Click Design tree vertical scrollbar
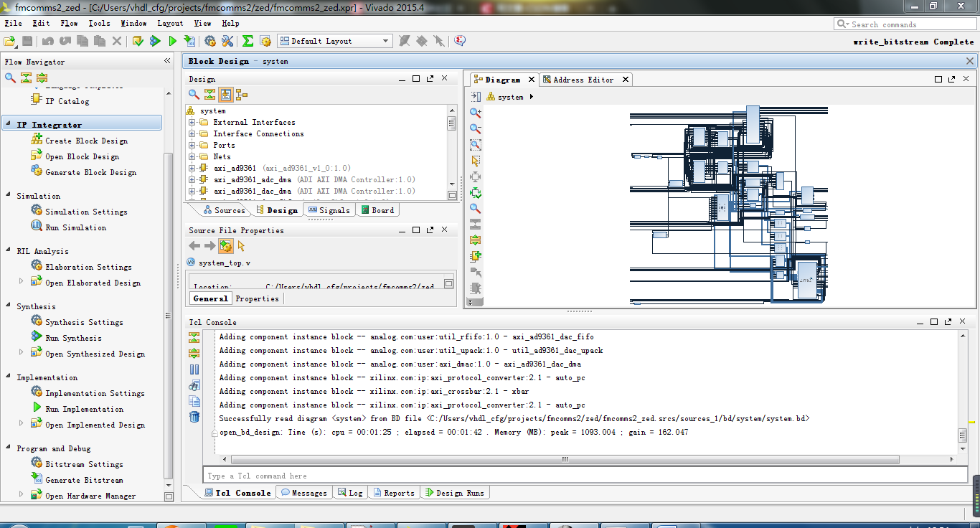This screenshot has width=980, height=528. (451, 148)
